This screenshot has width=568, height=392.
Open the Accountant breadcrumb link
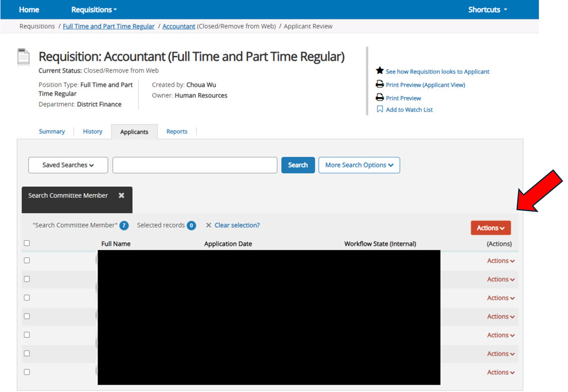click(178, 27)
